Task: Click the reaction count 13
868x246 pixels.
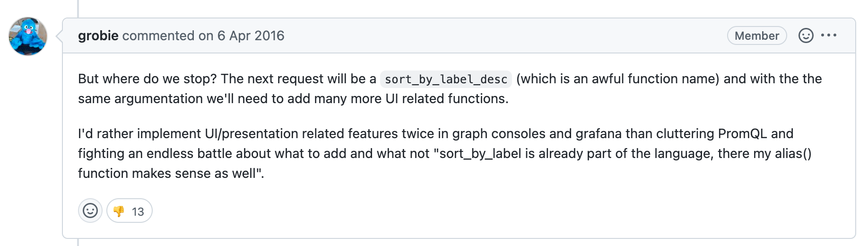Action: (138, 211)
